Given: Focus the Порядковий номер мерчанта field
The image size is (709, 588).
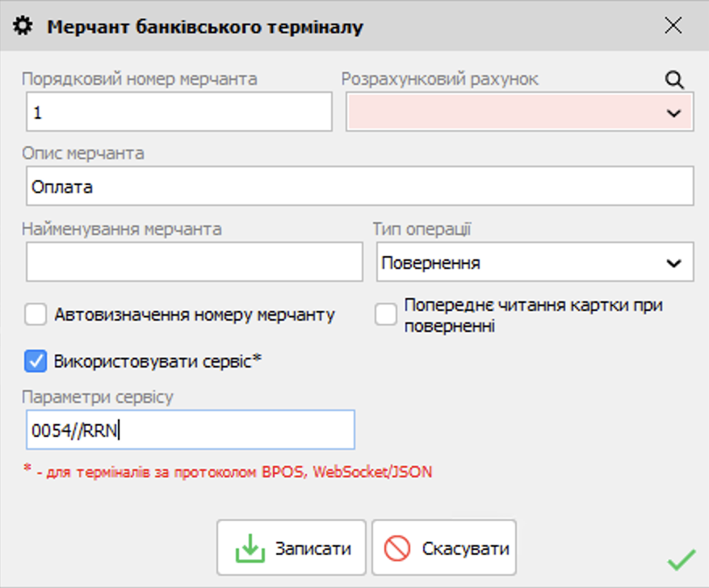Looking at the screenshot, I should tap(178, 112).
